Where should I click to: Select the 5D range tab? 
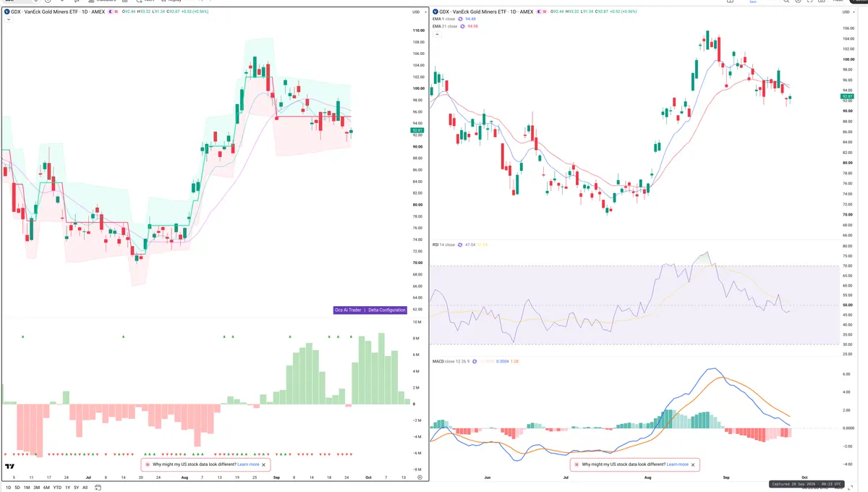[17, 488]
